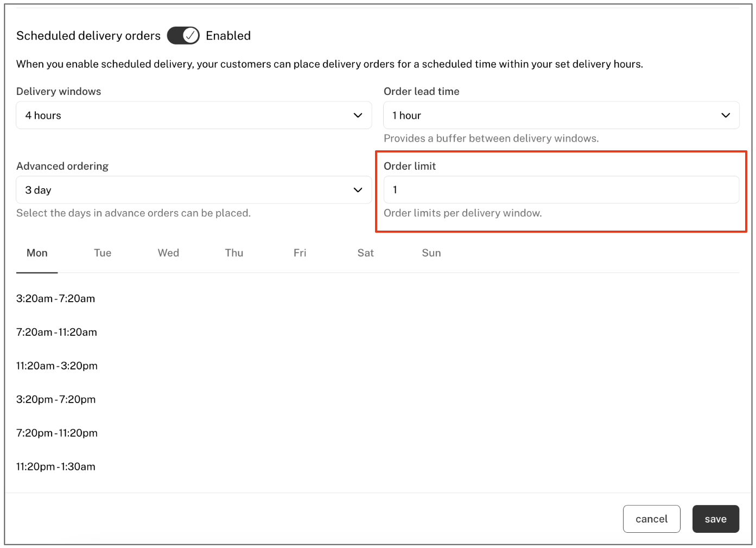This screenshot has width=756, height=548.
Task: Click the Enabled label text
Action: pos(228,36)
